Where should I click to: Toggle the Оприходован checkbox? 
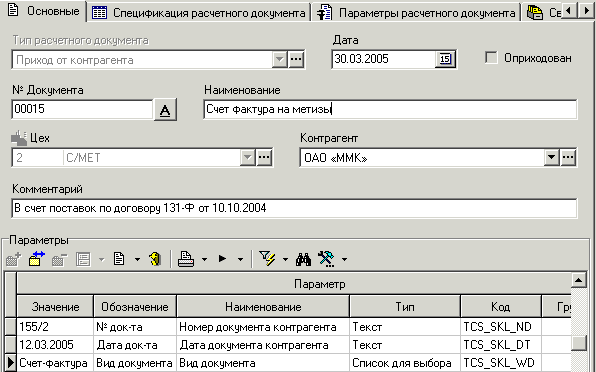point(491,58)
